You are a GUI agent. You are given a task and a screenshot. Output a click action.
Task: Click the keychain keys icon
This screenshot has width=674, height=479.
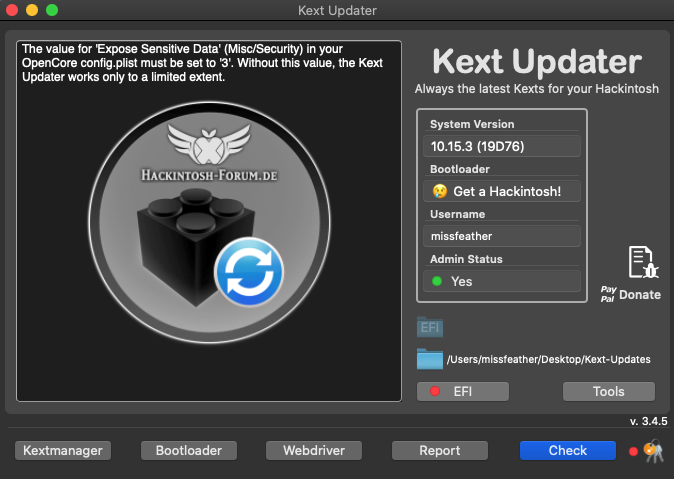click(652, 451)
